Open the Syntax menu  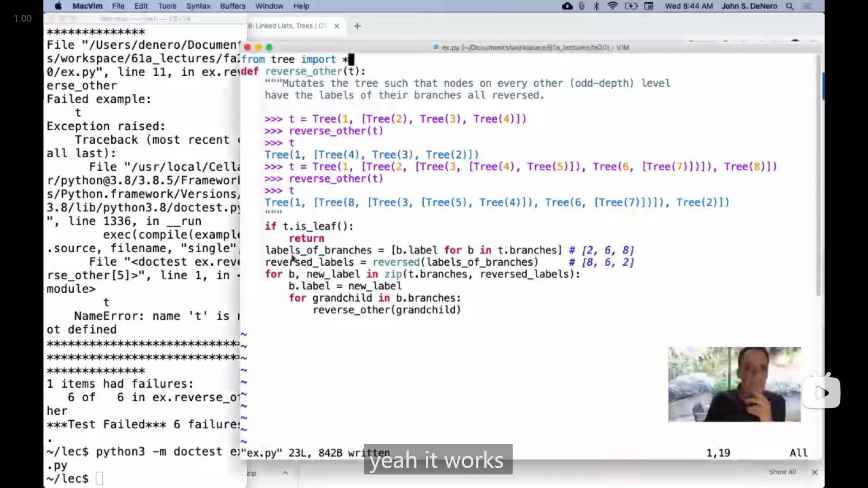[198, 6]
